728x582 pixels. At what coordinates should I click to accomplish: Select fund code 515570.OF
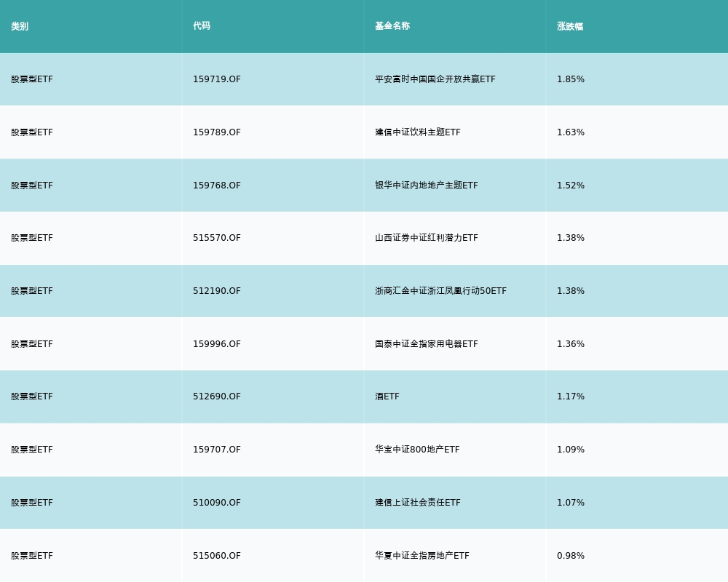pyautogui.click(x=217, y=238)
